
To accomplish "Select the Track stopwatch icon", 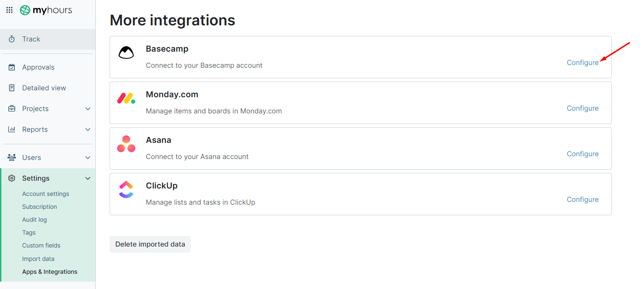I will 11,39.
